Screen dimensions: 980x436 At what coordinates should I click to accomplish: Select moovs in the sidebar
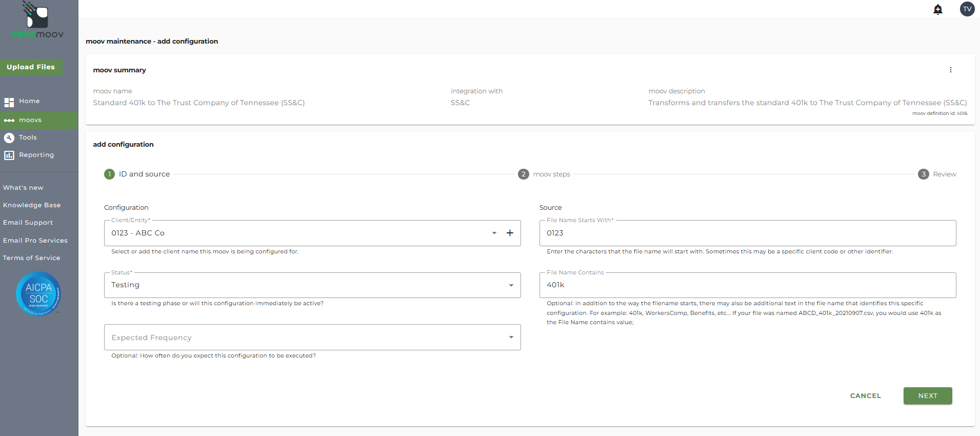(30, 120)
